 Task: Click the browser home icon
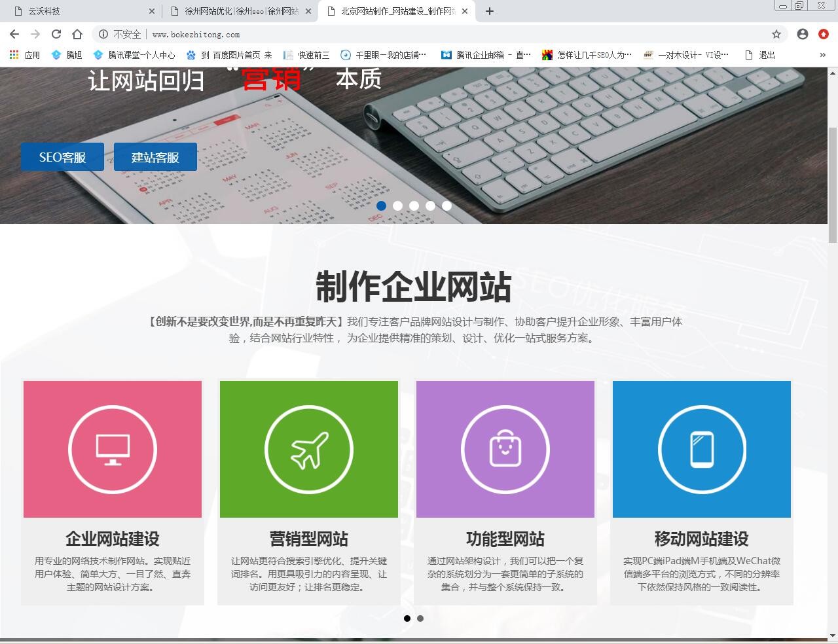tap(77, 34)
